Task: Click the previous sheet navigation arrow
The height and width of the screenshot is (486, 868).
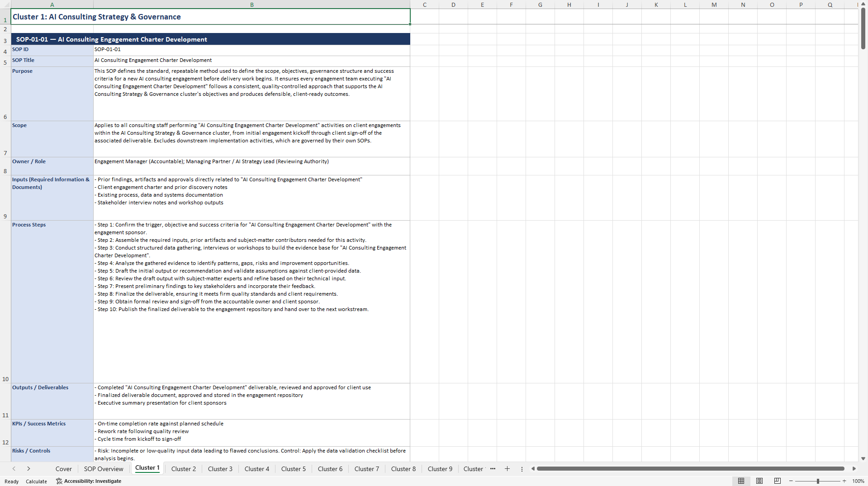Action: 14,469
